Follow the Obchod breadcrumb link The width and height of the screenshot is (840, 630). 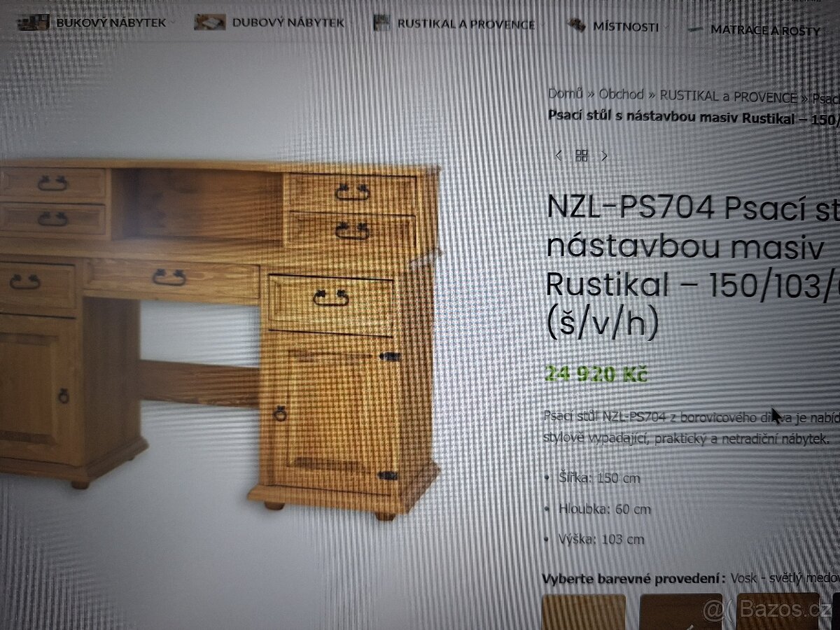point(621,94)
